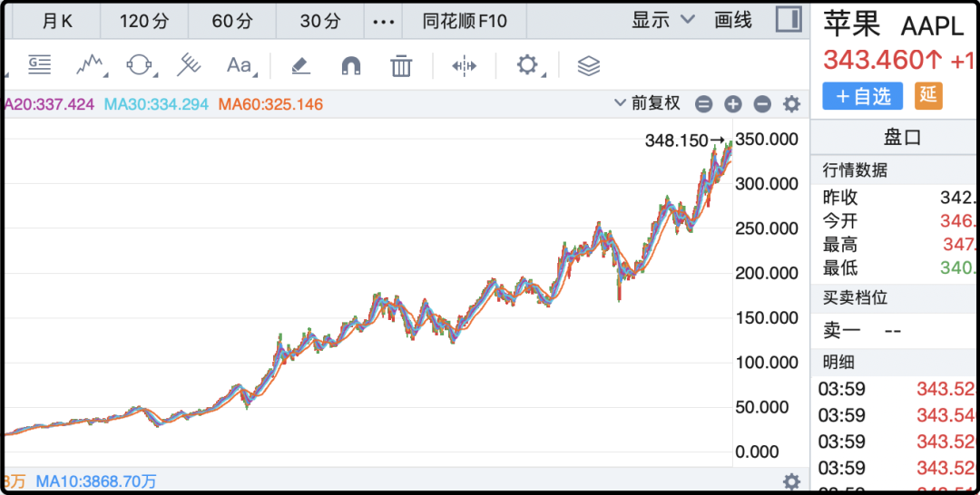
Task: Click the MA60:325.146 indicator label
Action: tap(270, 104)
